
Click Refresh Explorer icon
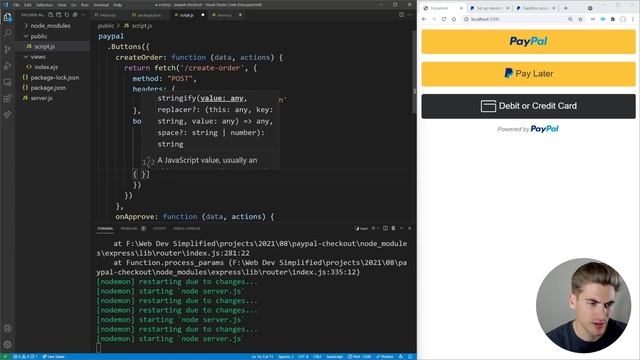67,15
